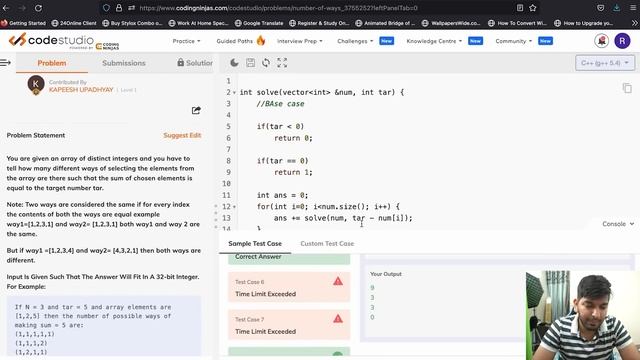The height and width of the screenshot is (360, 640).
Task: Place cursor on code line 13
Action: tap(343, 218)
